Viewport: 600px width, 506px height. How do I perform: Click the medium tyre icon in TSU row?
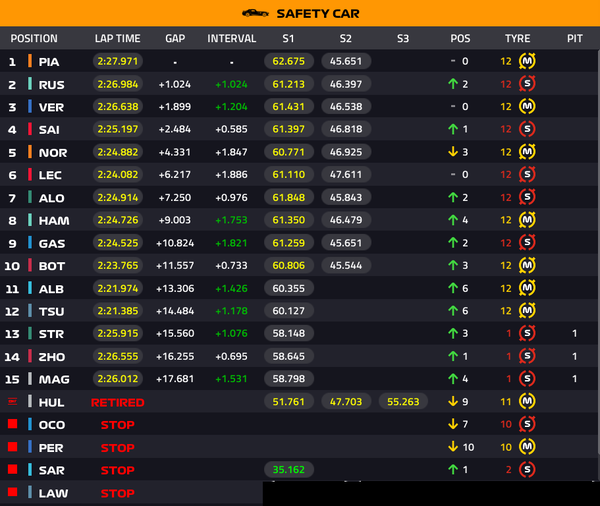click(527, 310)
